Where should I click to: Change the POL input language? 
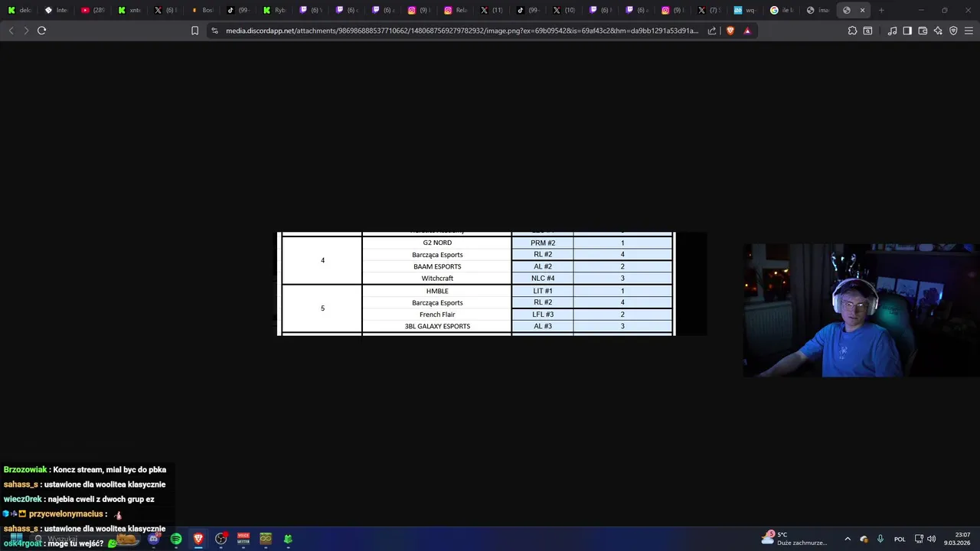[900, 539]
